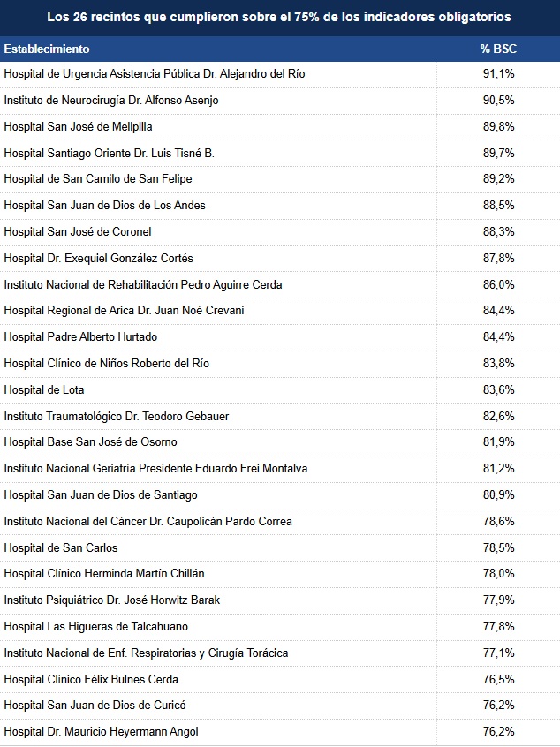The image size is (560, 747).
Task: Select Hospital Clínico Félix Bulnes Cerda
Action: [91, 680]
